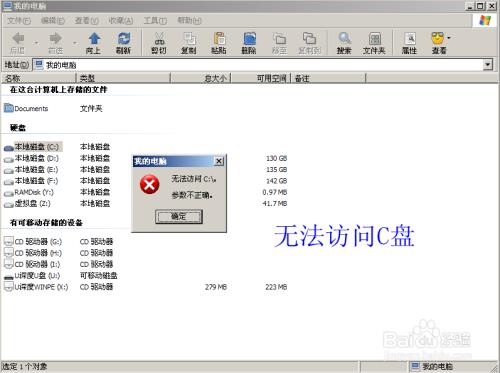Viewport: 500px width, 373px height.
Task: Select U深度WINPE (X:) drive icon
Action: pyautogui.click(x=9, y=287)
